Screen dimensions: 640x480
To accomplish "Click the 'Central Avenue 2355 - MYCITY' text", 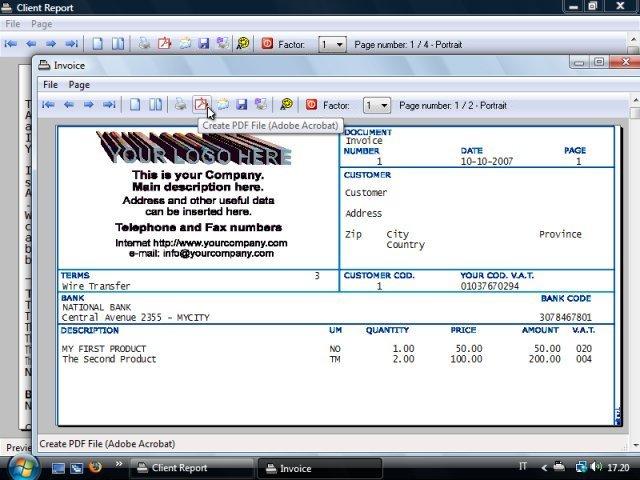I will pos(136,317).
